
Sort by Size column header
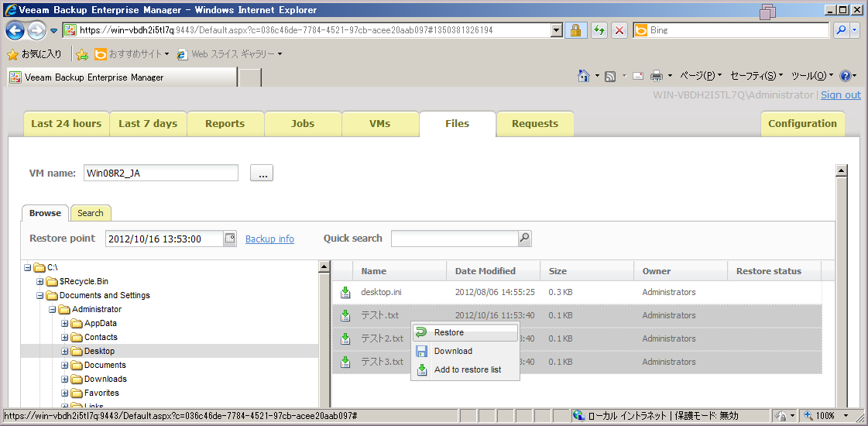click(587, 271)
